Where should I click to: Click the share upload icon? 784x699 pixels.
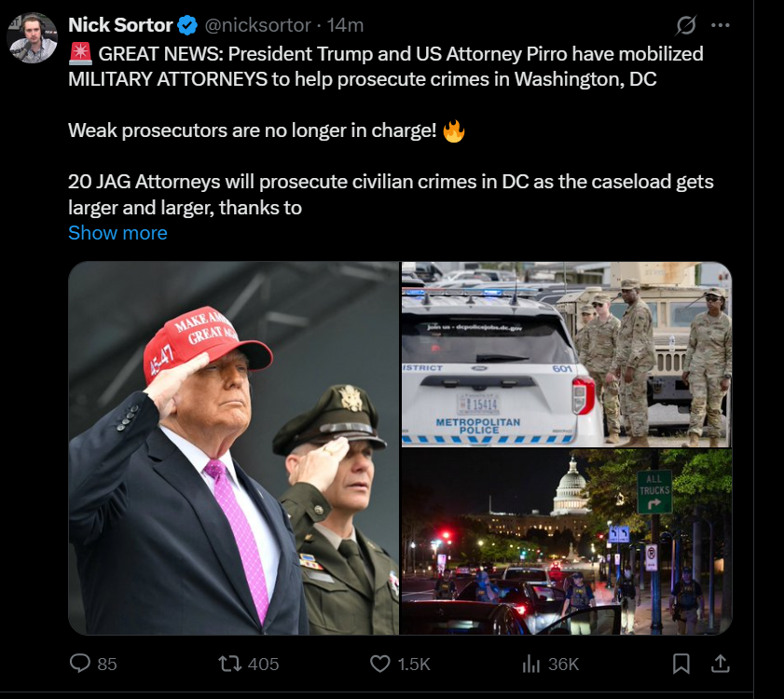click(720, 664)
